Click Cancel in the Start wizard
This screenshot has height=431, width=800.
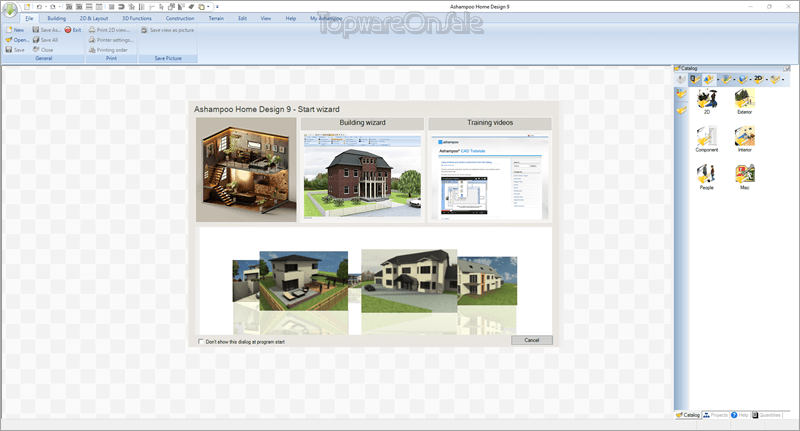(x=532, y=340)
